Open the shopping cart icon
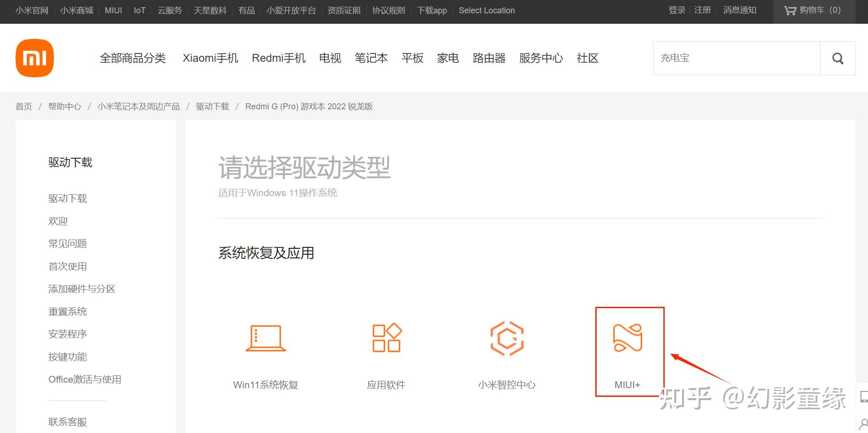The width and height of the screenshot is (868, 433). click(790, 10)
